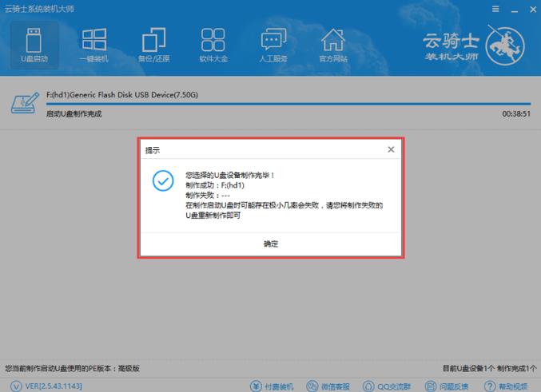
Task: Click the 云骑士系统装机大师 window title
Action: click(39, 9)
